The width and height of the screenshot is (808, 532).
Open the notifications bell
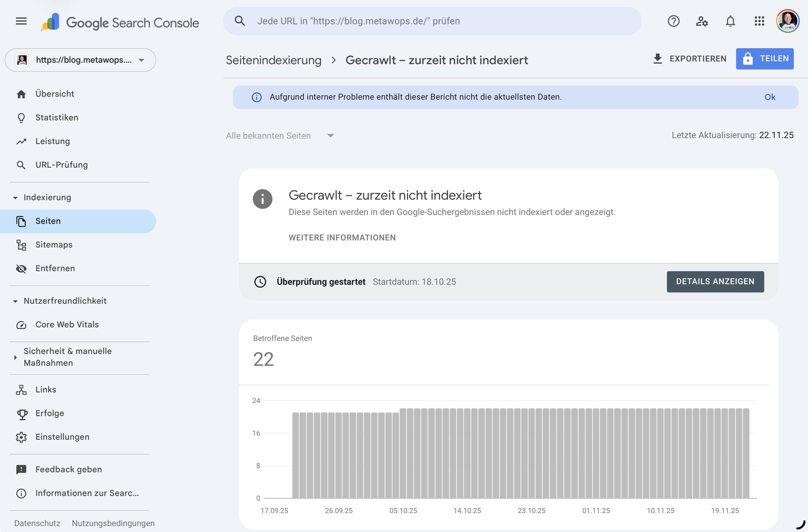point(730,21)
